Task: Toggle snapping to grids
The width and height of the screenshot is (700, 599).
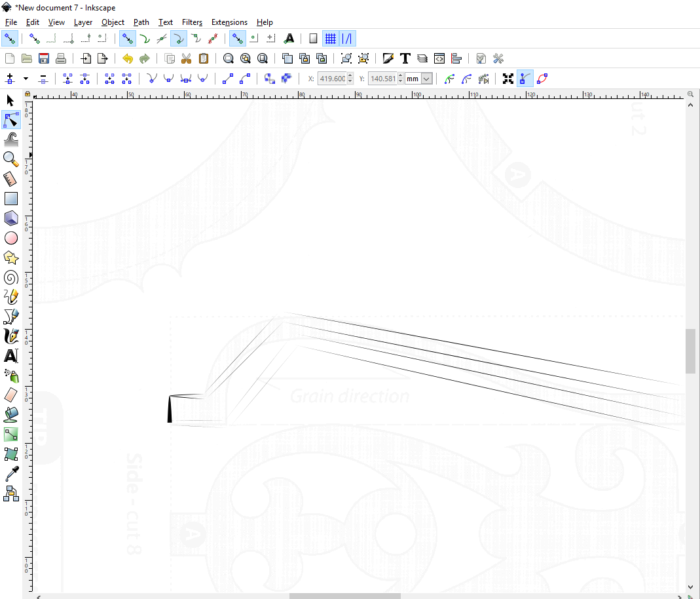Action: [x=331, y=39]
